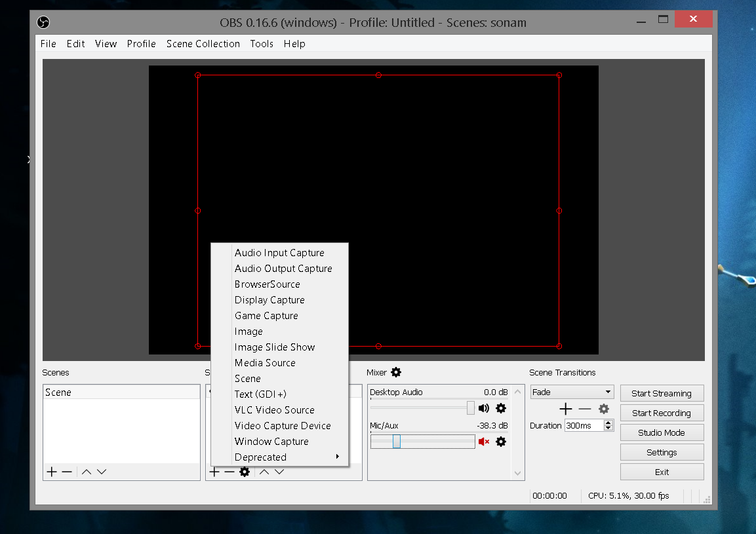Screen dimensions: 756x534
Task: Decrease Duration with down stepper arrow
Action: tap(608, 428)
